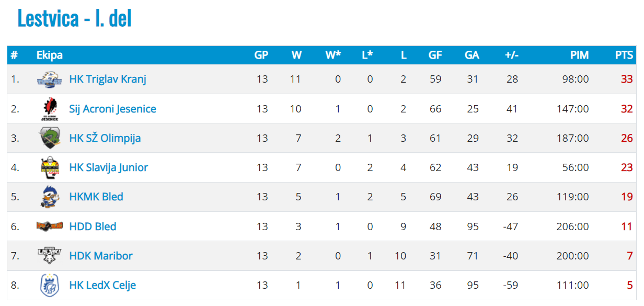
Task: Open the HK Triglav Kranj team link
Action: click(108, 80)
